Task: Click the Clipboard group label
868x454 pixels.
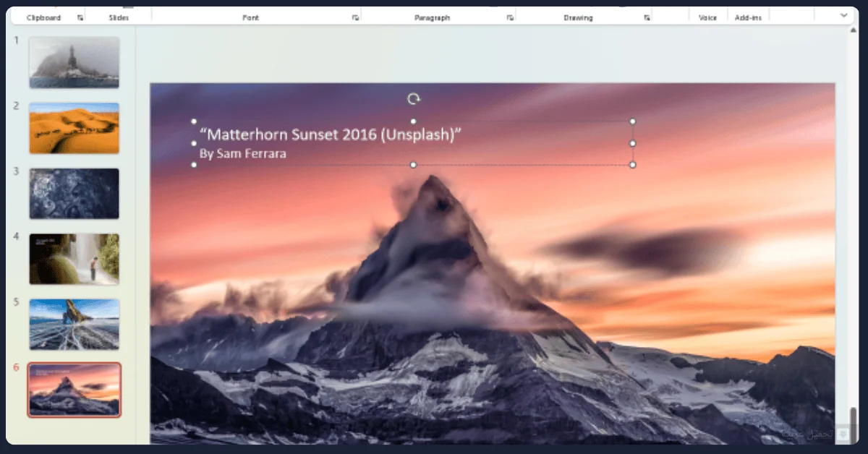Action: click(43, 17)
